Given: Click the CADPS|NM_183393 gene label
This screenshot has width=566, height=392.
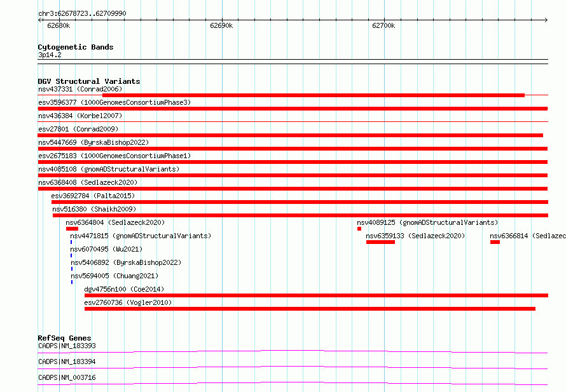Looking at the screenshot, I should click(67, 346).
